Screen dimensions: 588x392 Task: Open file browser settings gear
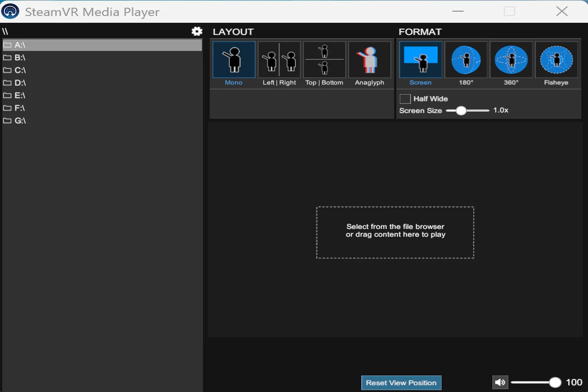point(197,31)
